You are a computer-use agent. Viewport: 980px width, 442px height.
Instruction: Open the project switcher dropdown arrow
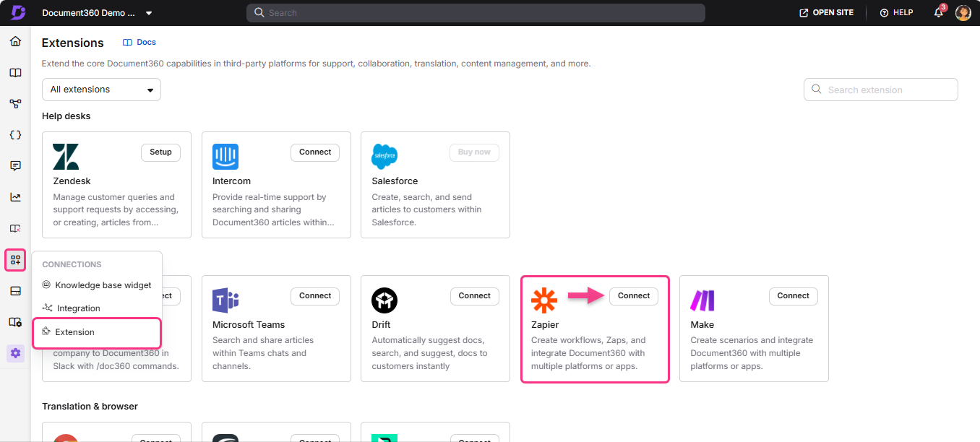tap(149, 12)
